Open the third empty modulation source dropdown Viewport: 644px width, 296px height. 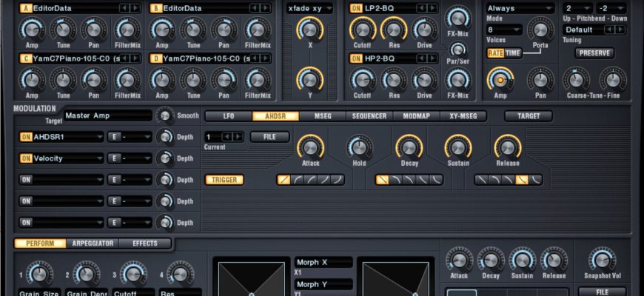coord(68,179)
